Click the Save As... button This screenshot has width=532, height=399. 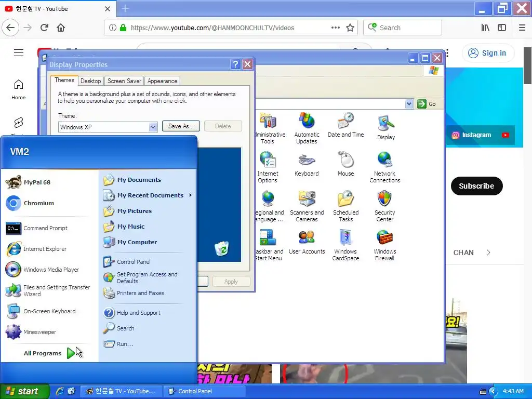point(181,126)
